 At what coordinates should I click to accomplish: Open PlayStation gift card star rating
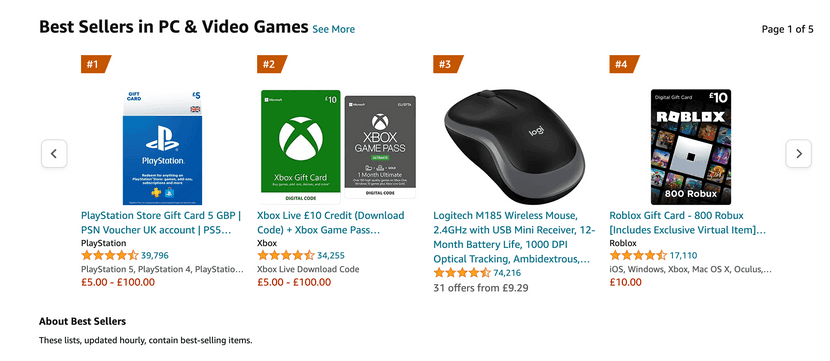click(110, 256)
